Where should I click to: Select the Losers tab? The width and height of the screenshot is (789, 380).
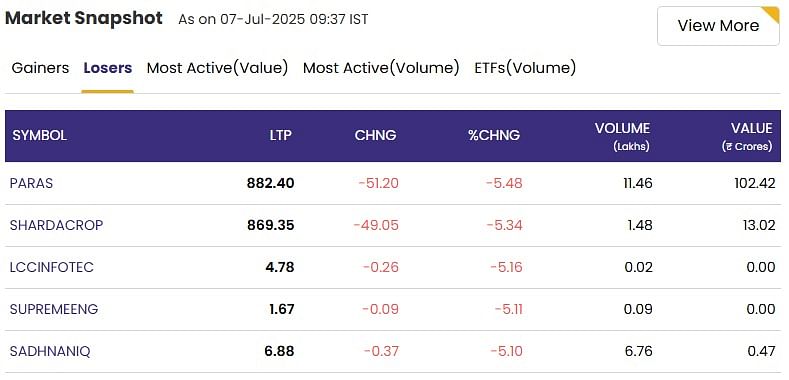108,68
